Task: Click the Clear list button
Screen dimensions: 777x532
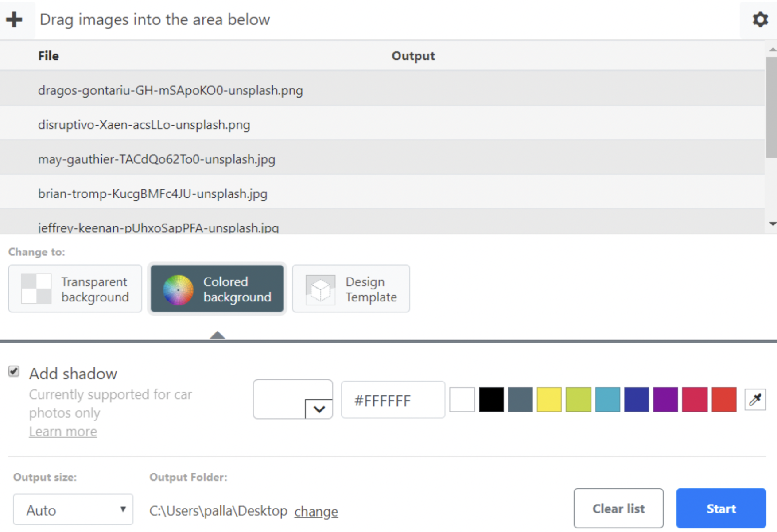Action: point(618,509)
